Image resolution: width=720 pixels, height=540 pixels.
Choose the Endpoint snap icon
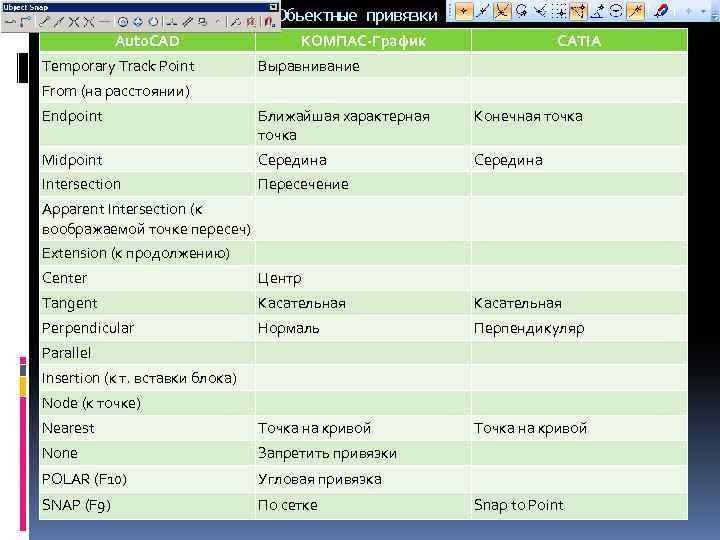pyautogui.click(x=44, y=22)
